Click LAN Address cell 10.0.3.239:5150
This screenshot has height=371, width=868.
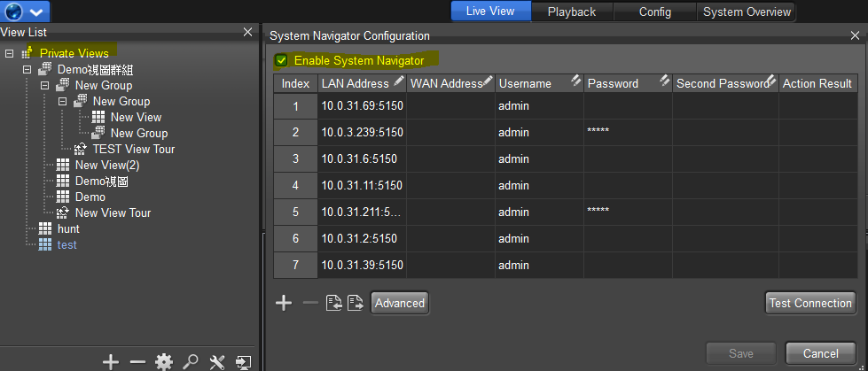(x=362, y=133)
